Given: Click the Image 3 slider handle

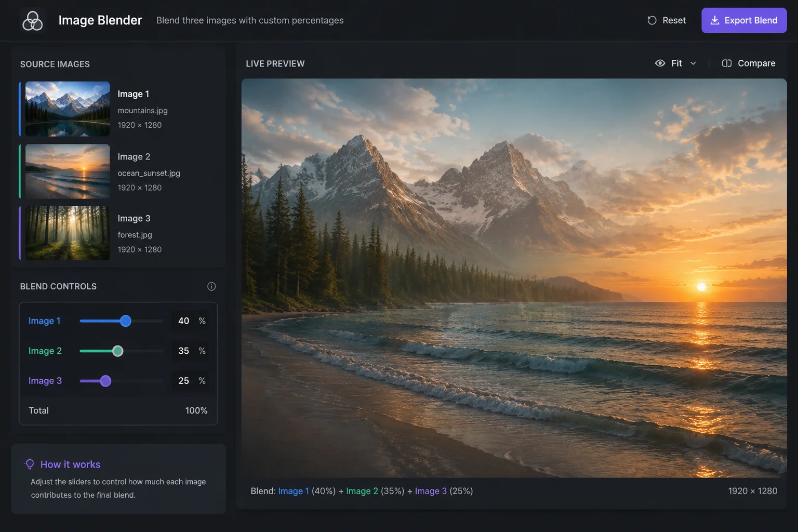Looking at the screenshot, I should tap(105, 381).
